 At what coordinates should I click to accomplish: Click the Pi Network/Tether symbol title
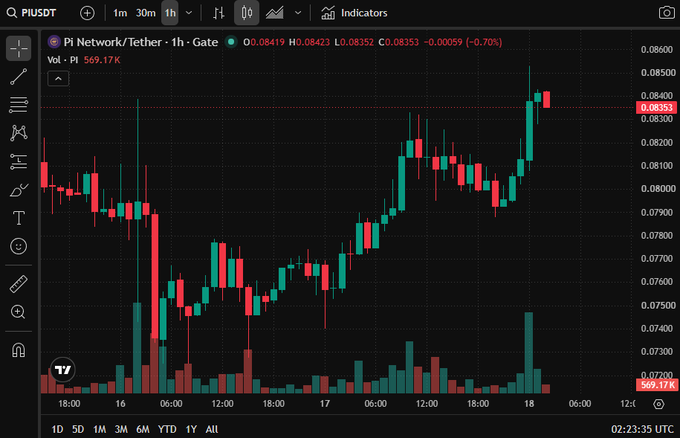[141, 42]
